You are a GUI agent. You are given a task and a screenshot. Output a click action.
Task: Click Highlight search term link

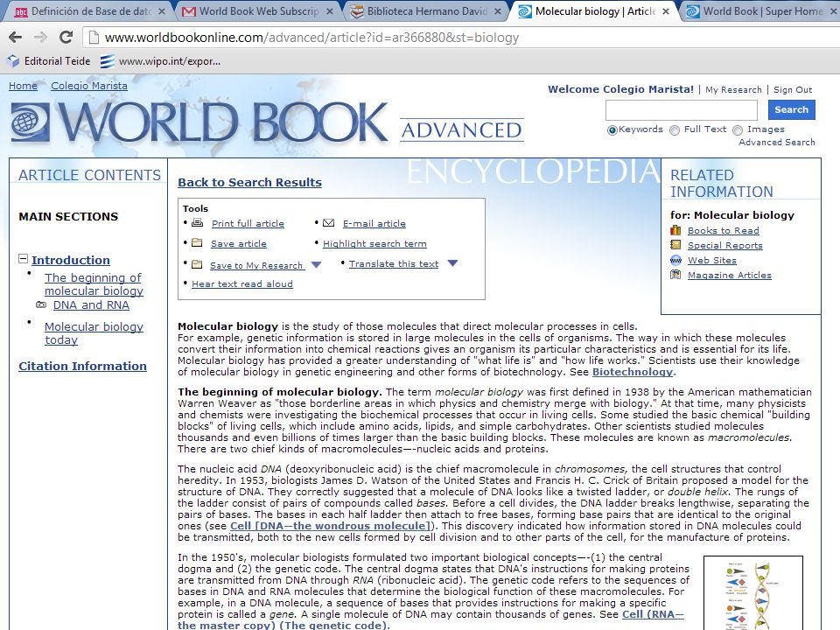tap(375, 244)
